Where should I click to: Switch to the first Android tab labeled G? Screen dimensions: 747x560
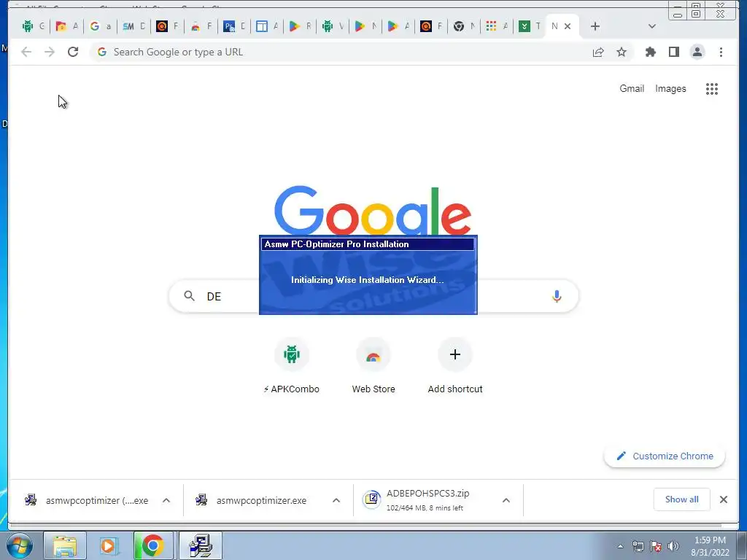tap(34, 26)
